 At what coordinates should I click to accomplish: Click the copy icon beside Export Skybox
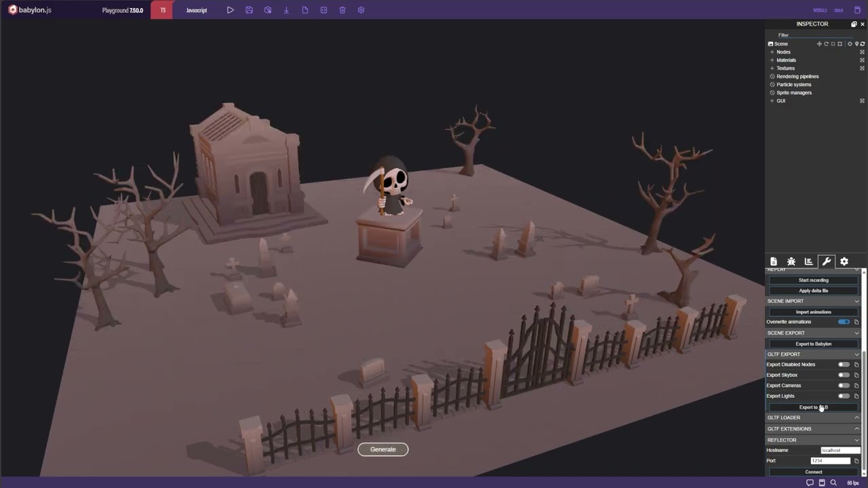[856, 375]
